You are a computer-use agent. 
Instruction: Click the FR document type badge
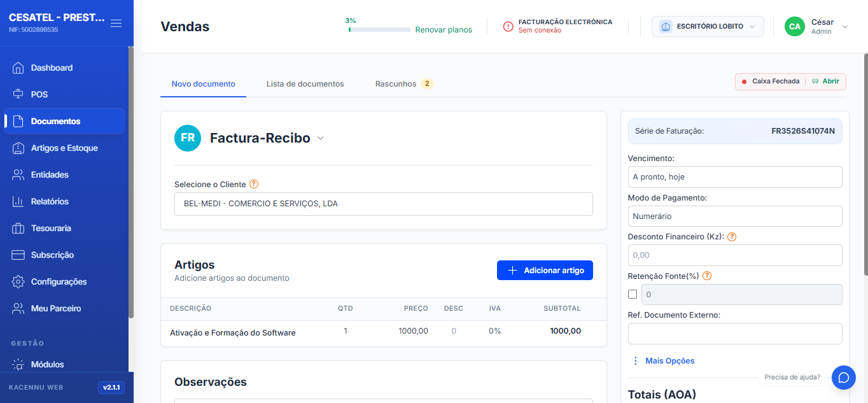(188, 138)
